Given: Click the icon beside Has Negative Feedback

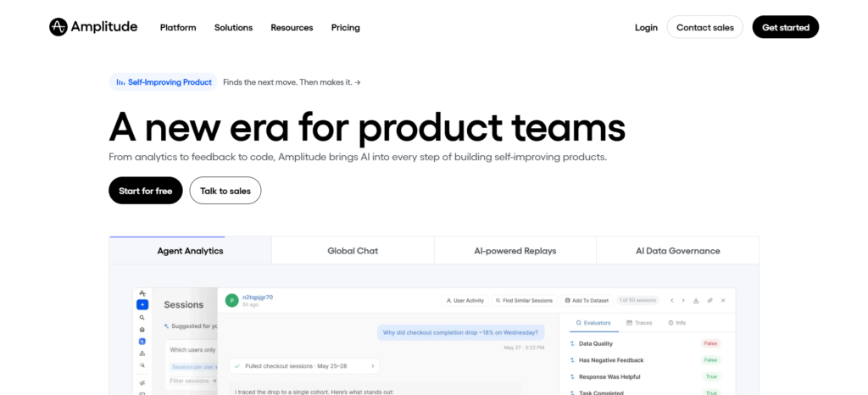Looking at the screenshot, I should [x=572, y=360].
